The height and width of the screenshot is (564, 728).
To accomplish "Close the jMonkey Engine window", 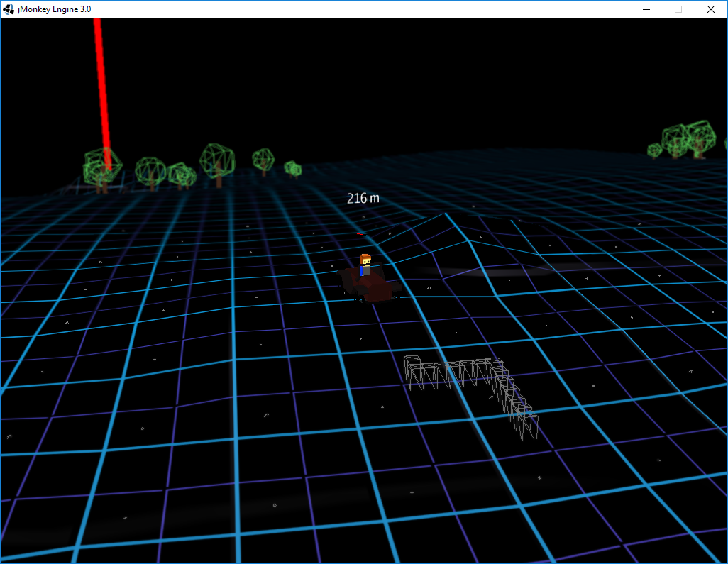I will coord(710,9).
